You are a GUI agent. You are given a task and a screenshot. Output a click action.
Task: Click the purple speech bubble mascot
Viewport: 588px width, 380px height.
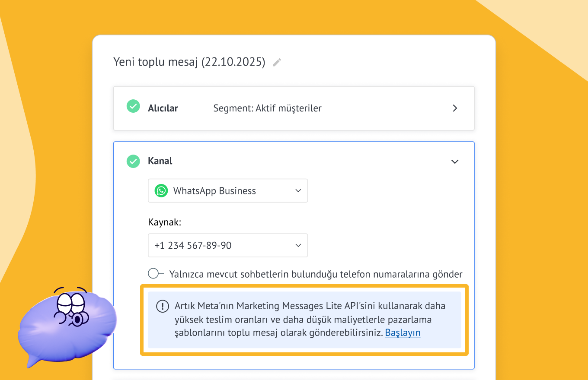pos(67,324)
